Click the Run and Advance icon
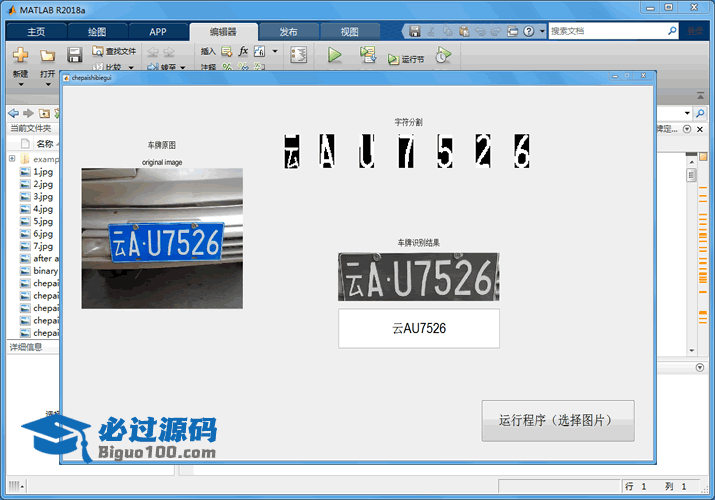This screenshot has width=715, height=500. click(x=368, y=55)
